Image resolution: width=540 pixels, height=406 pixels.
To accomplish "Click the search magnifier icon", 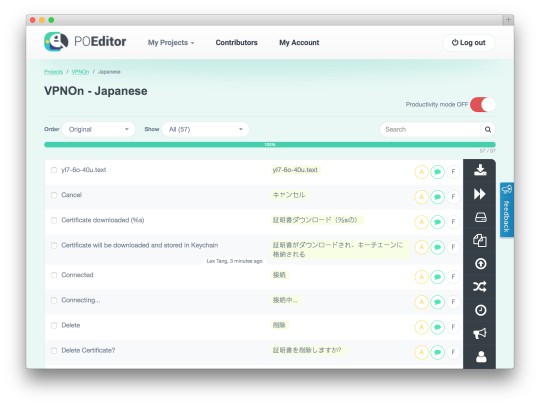I will point(488,129).
